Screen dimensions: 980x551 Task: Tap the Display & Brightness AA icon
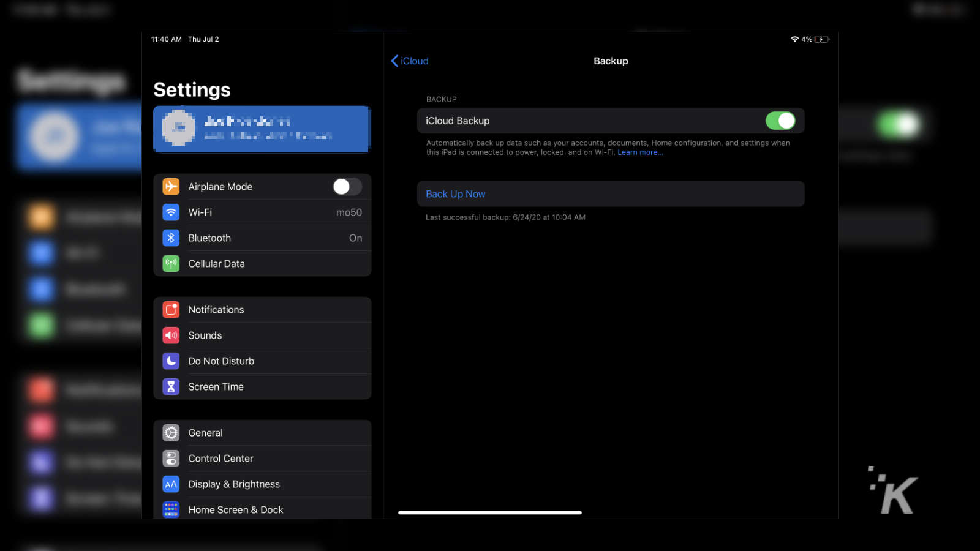tap(171, 484)
